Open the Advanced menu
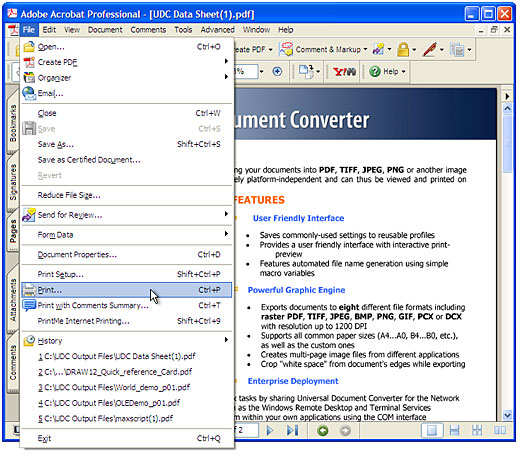This screenshot has height=454, width=525. click(218, 30)
